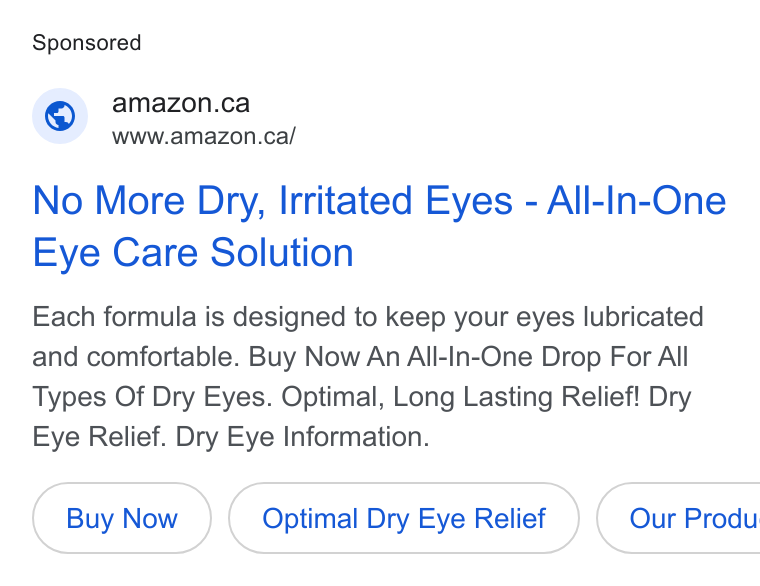Click the 'Dry Eye Information.' description text
The height and width of the screenshot is (586, 760).
point(302,437)
